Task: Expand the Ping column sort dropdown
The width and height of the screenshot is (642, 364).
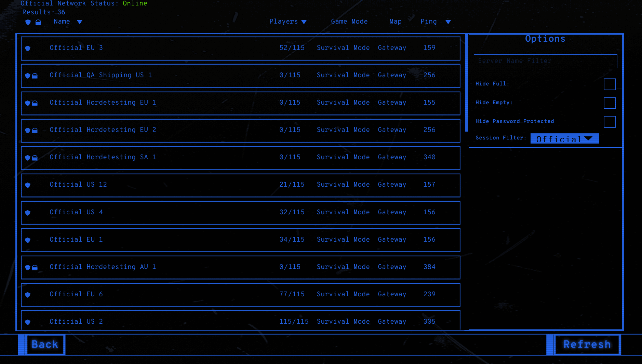Action: [x=448, y=22]
